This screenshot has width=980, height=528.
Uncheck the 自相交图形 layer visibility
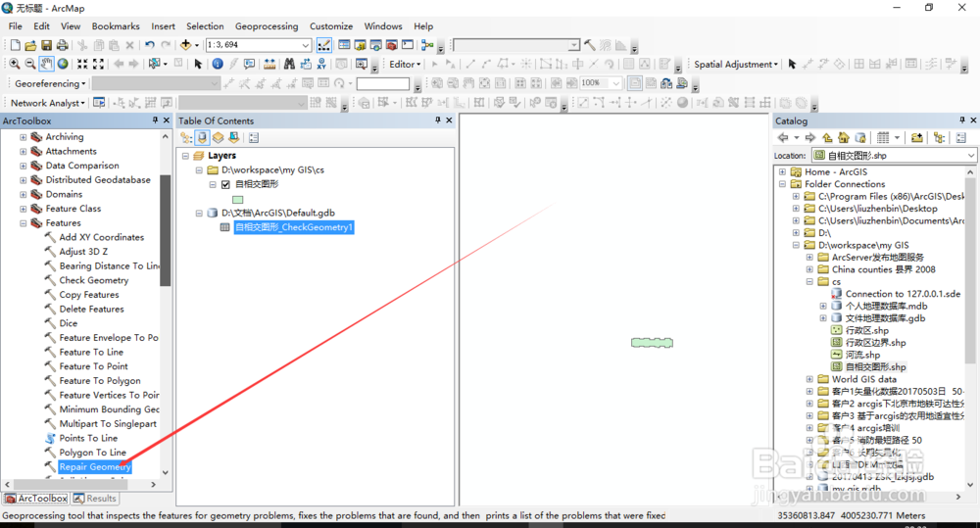(225, 184)
